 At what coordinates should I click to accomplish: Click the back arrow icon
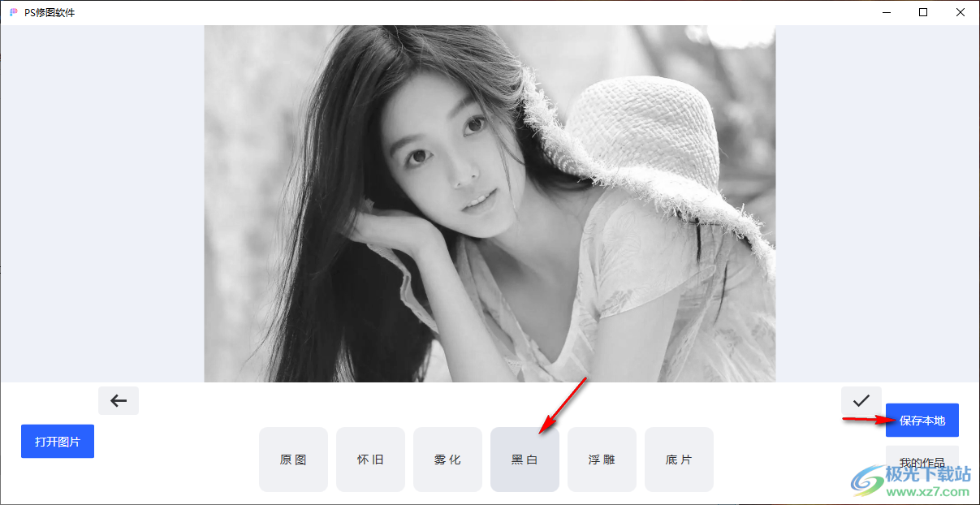tap(119, 400)
